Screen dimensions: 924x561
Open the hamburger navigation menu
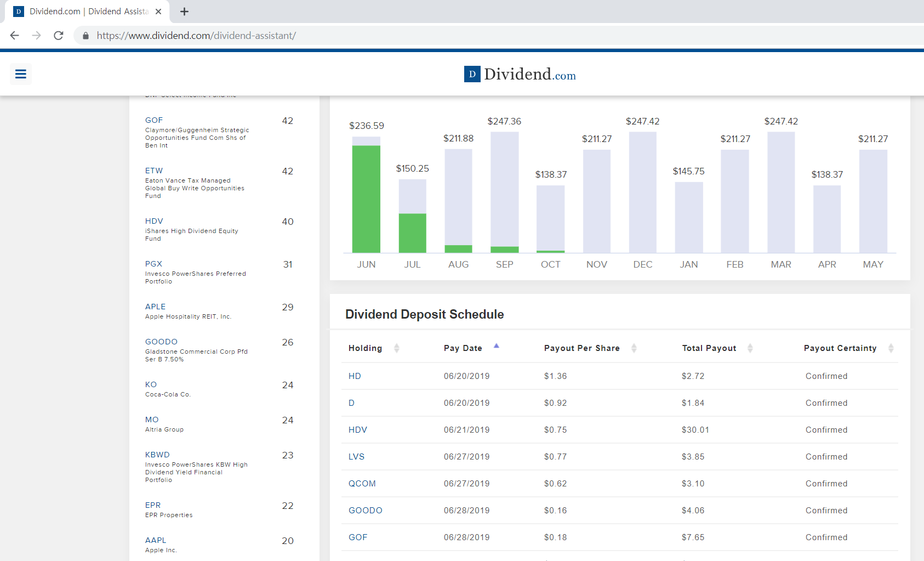click(x=21, y=73)
